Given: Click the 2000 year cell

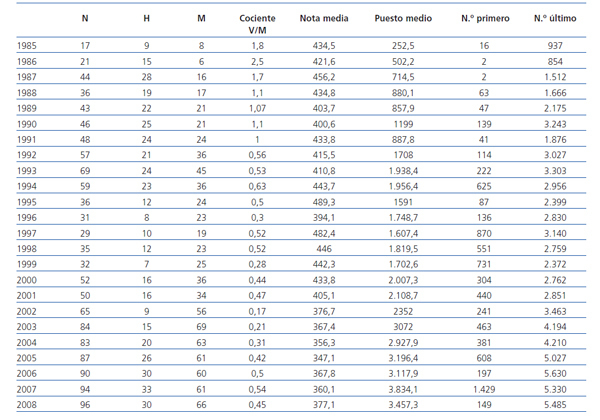Looking at the screenshot, I should coord(27,283).
